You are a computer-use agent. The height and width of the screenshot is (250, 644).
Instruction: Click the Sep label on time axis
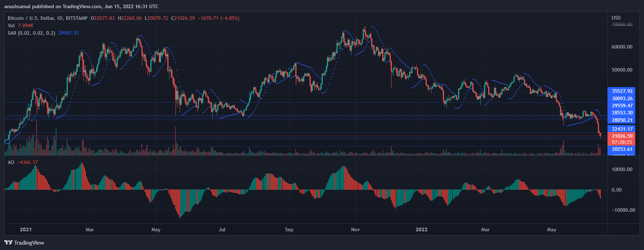point(289,229)
